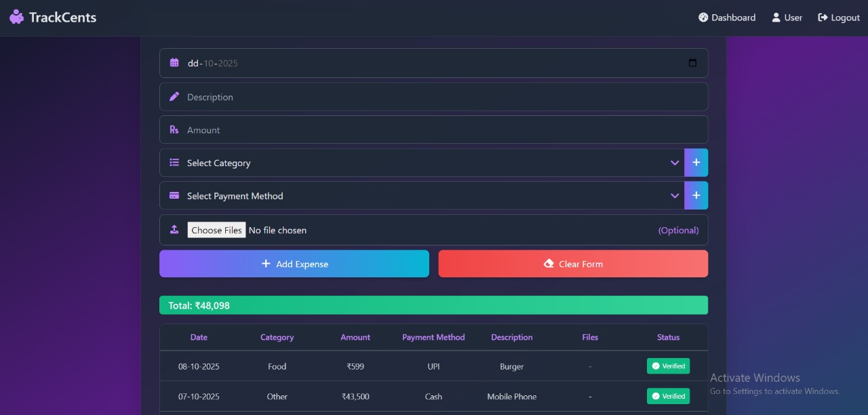Click the calendar icon beside the date field
Screen dimensions: 868x415
174,62
